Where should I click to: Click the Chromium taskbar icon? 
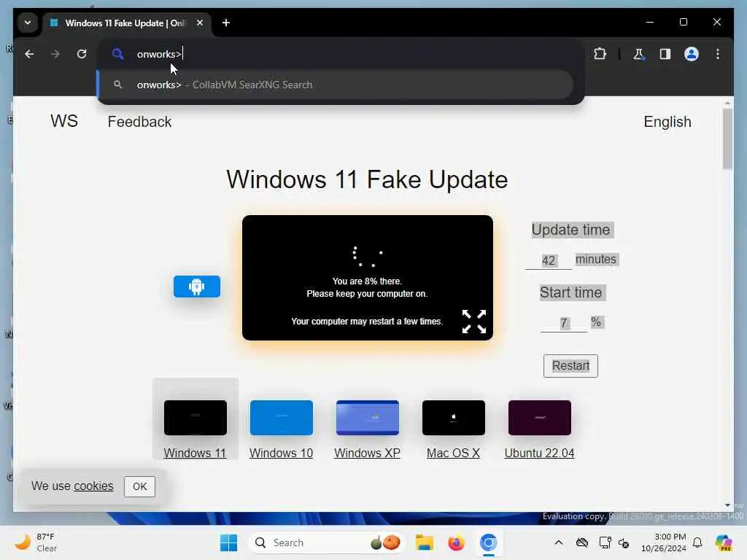click(488, 542)
